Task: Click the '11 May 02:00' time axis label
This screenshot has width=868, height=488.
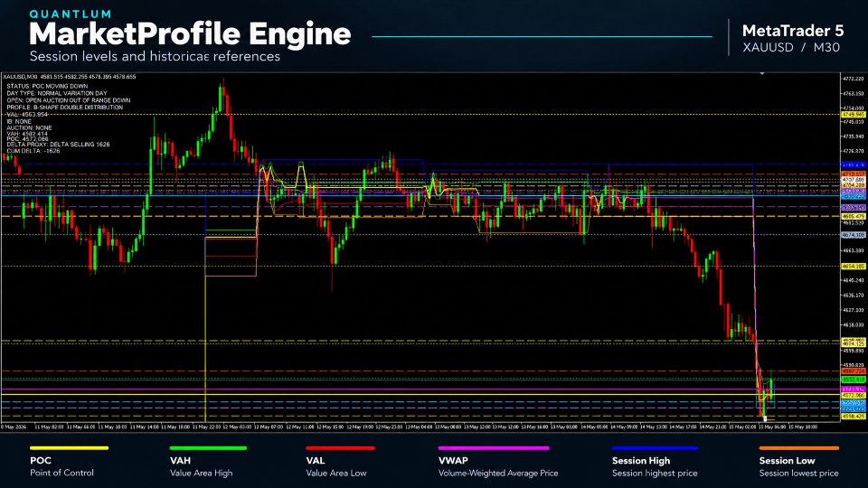Action: point(49,427)
